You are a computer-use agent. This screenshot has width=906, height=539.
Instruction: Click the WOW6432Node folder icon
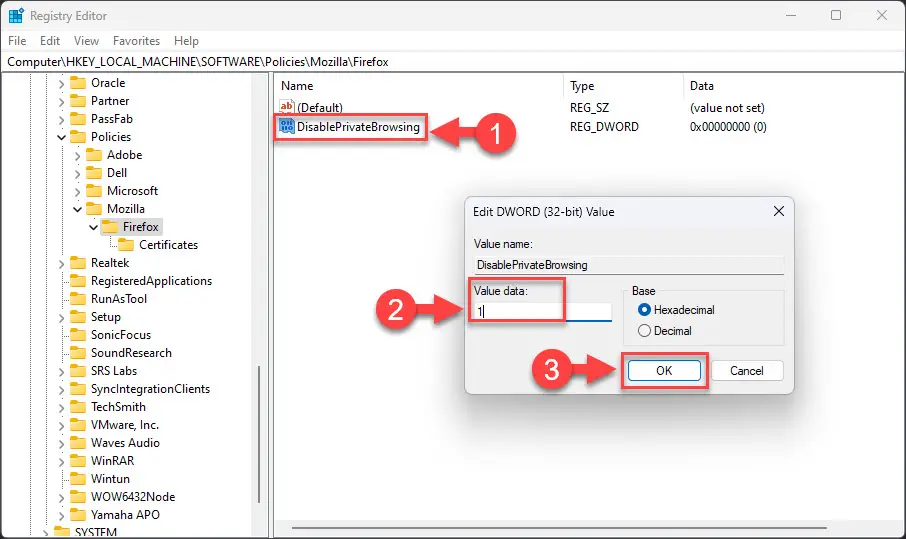coord(78,496)
